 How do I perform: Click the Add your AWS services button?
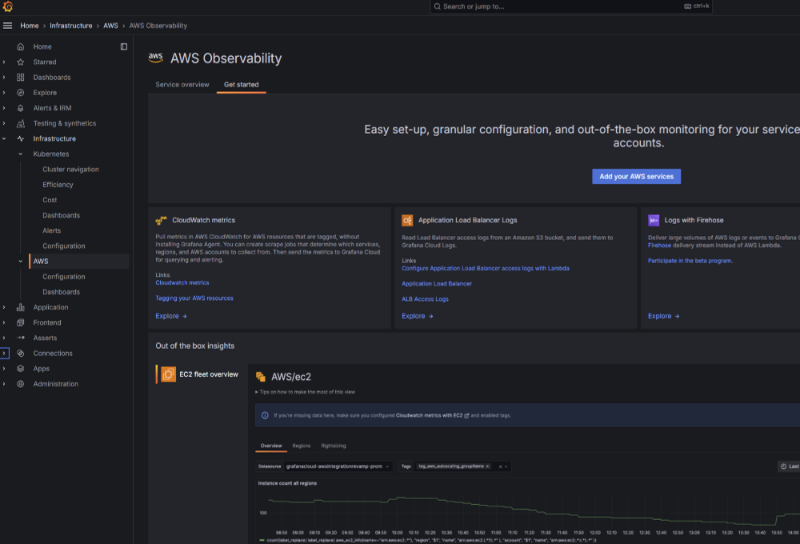[636, 176]
